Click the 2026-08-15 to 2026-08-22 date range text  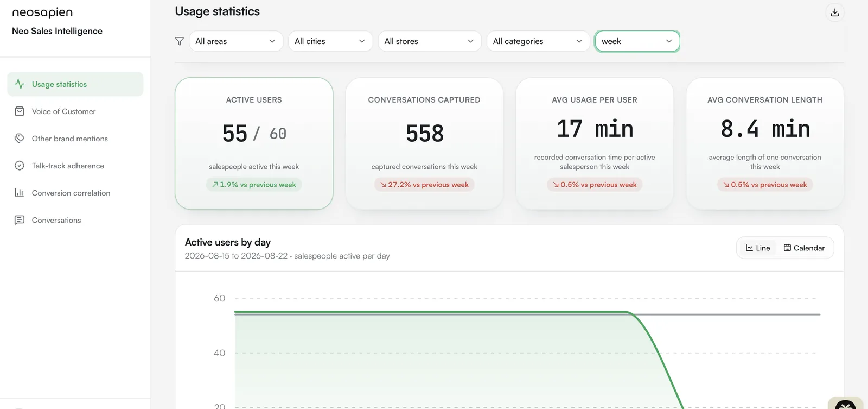[x=236, y=256]
